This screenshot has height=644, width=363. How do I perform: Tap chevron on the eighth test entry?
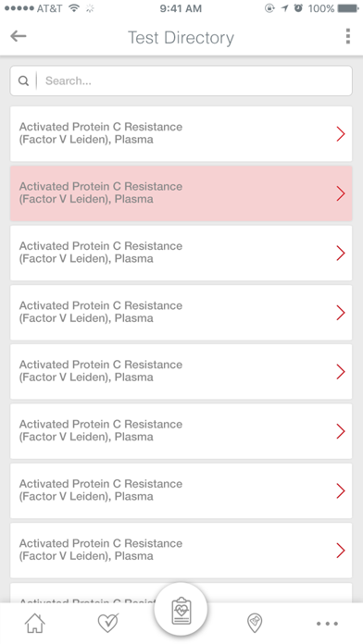tap(341, 551)
